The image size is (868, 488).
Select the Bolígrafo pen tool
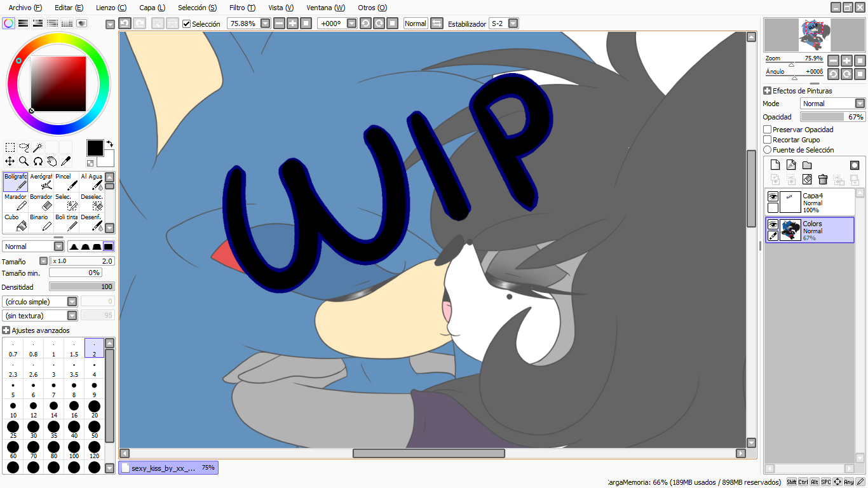[15, 182]
